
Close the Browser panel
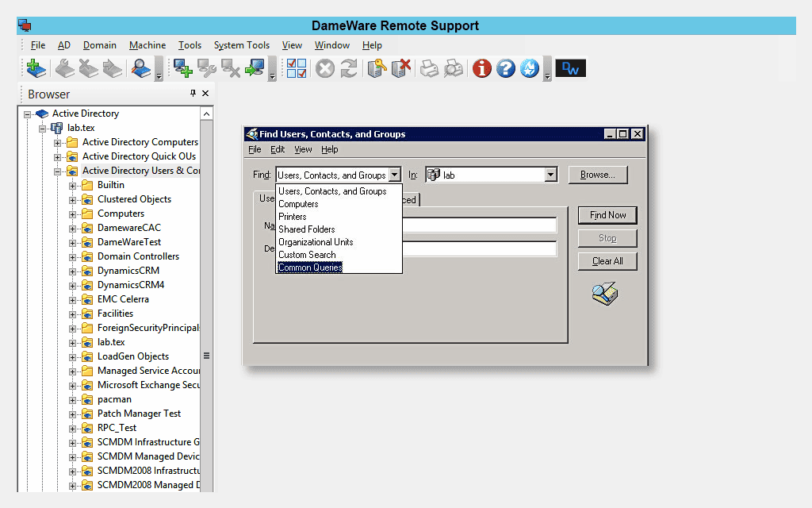[205, 94]
